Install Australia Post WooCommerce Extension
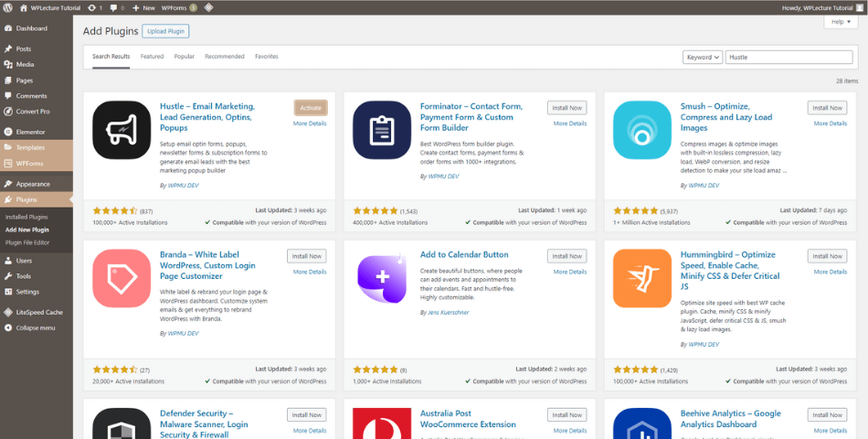868x439 pixels. point(567,414)
